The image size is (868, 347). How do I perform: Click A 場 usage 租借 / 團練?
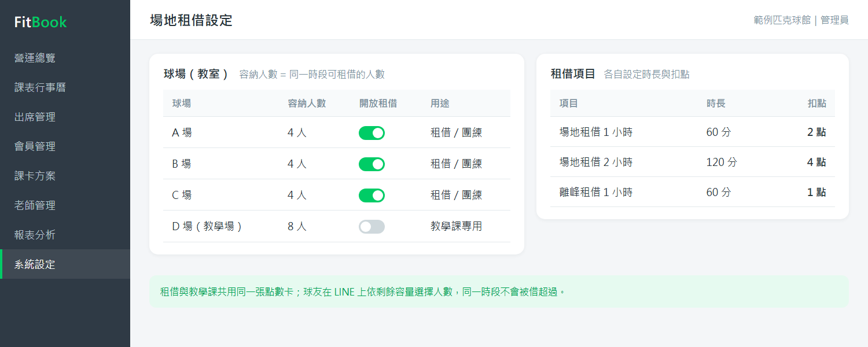pyautogui.click(x=456, y=133)
